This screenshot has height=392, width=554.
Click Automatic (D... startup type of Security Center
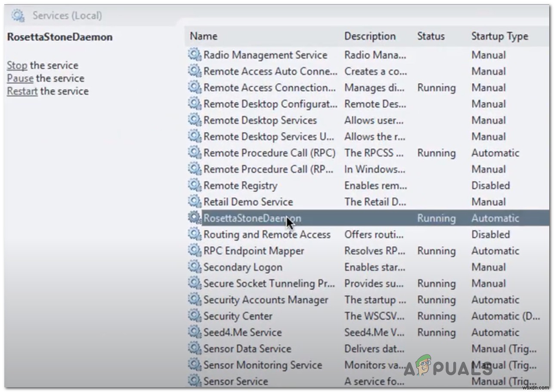pyautogui.click(x=506, y=316)
